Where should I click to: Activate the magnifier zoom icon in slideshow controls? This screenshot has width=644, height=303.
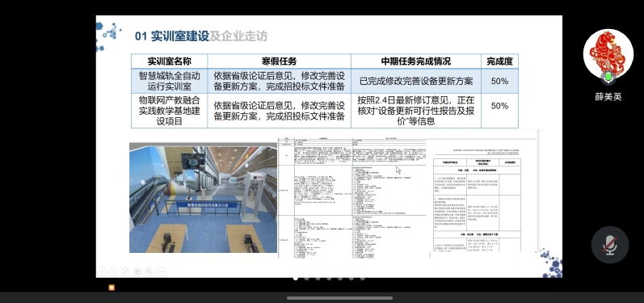[149, 271]
